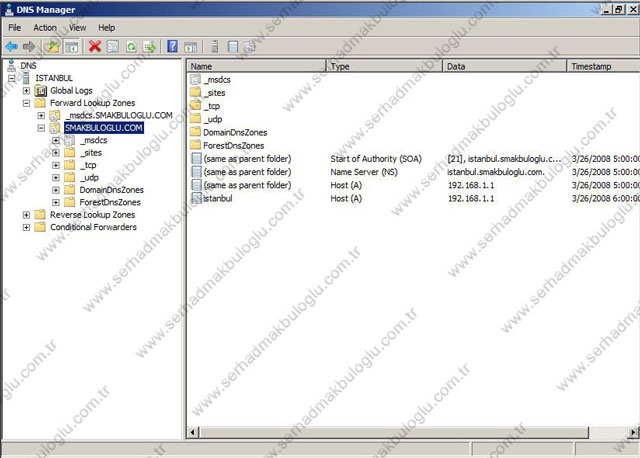Click the Export List toolbar icon
This screenshot has width=640, height=458.
(149, 47)
